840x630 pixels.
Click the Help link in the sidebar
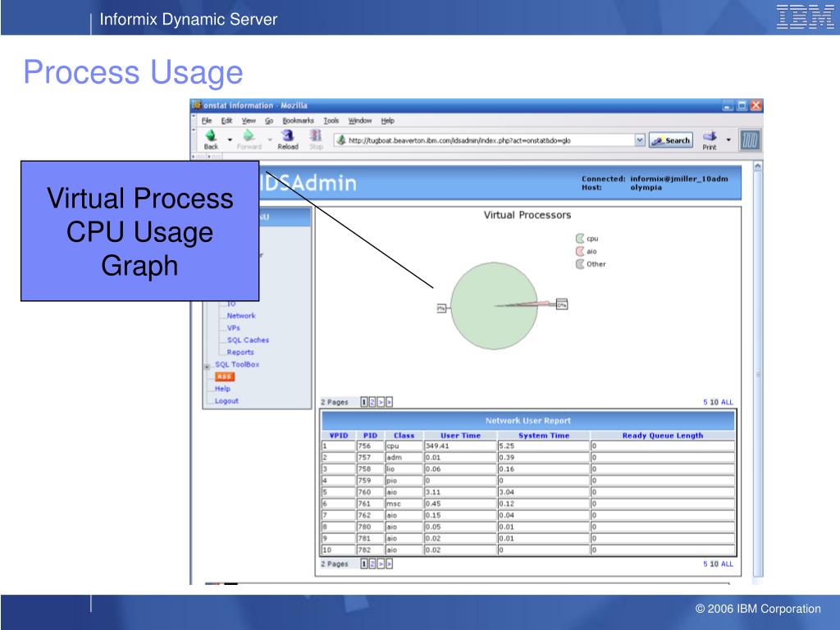tap(223, 389)
